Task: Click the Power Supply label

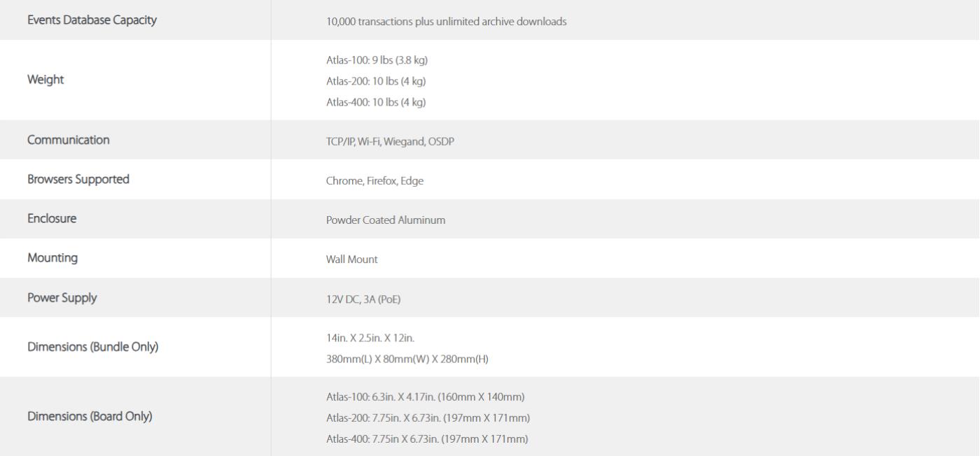Action: click(x=62, y=298)
